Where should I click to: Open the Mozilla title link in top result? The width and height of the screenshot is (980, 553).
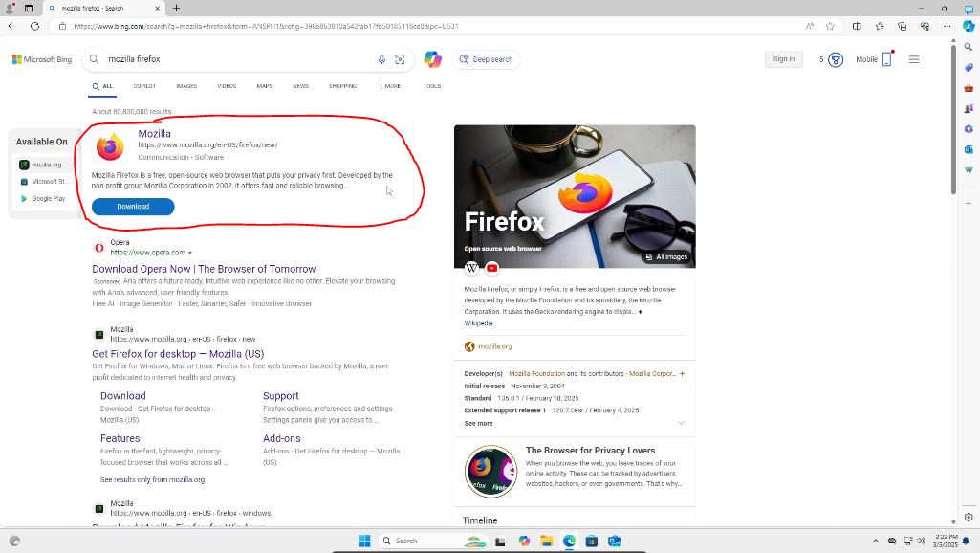pyautogui.click(x=154, y=133)
